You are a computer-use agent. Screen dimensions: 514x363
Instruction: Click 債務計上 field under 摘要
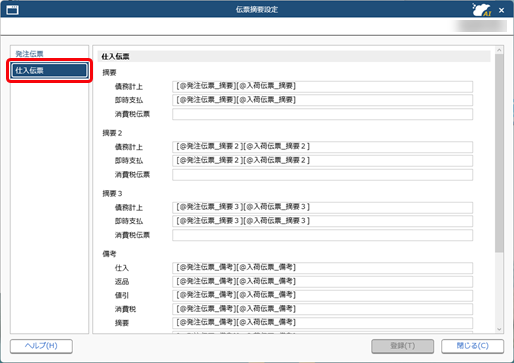pos(322,86)
